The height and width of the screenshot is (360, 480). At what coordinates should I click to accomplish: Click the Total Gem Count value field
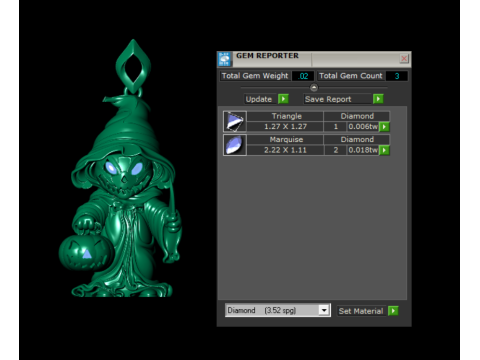pos(397,76)
